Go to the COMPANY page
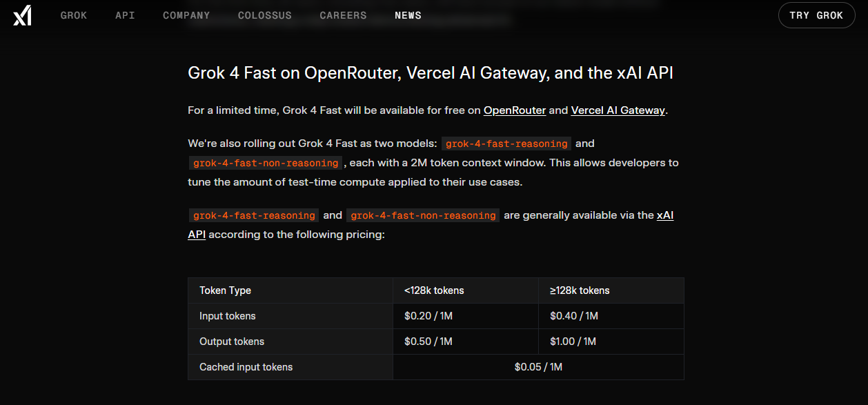This screenshot has width=868, height=405. click(x=186, y=15)
